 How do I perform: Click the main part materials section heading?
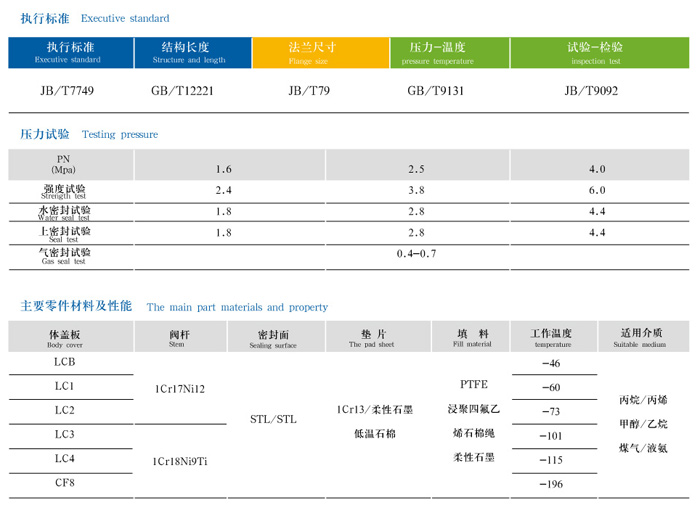click(174, 307)
